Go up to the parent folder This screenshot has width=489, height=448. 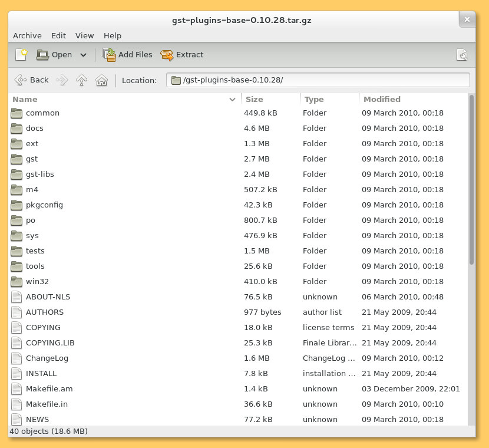(81, 80)
